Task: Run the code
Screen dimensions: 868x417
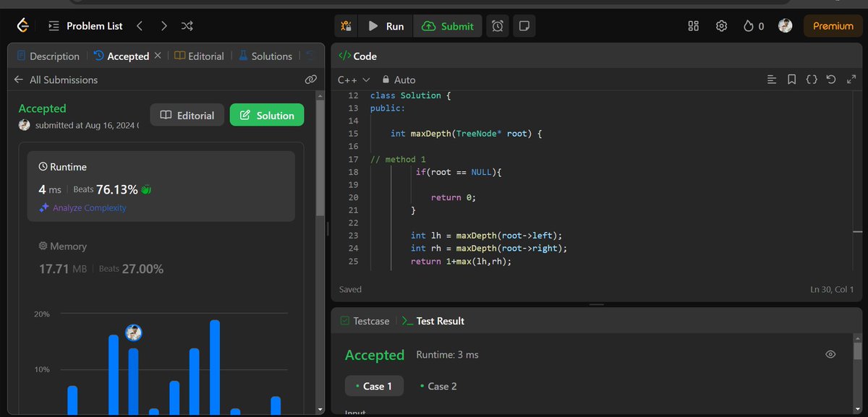Action: click(386, 26)
